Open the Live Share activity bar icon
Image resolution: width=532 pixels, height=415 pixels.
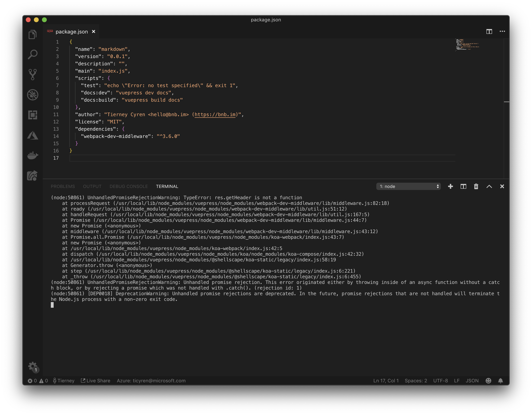point(33,175)
